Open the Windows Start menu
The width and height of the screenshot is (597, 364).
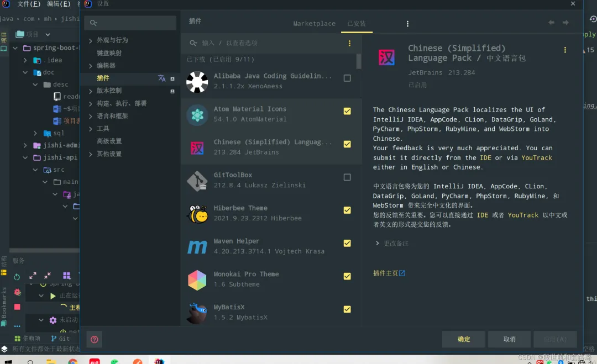coord(8,361)
